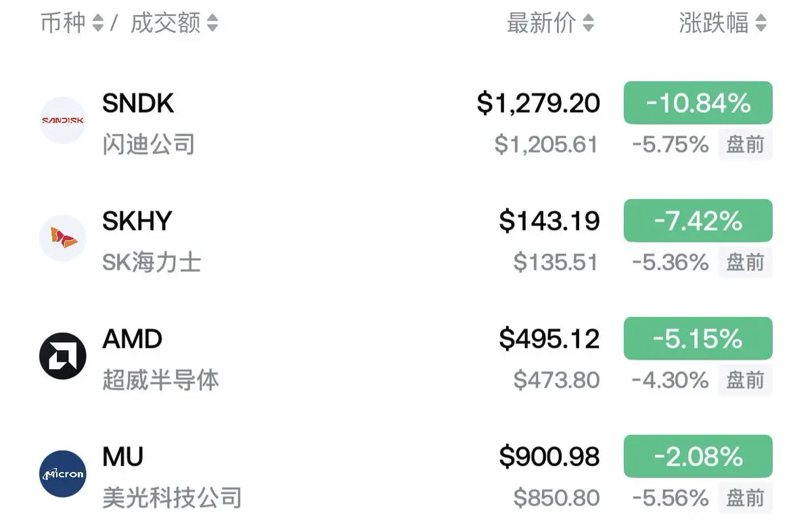Tap the Micron round logo

coord(63,474)
